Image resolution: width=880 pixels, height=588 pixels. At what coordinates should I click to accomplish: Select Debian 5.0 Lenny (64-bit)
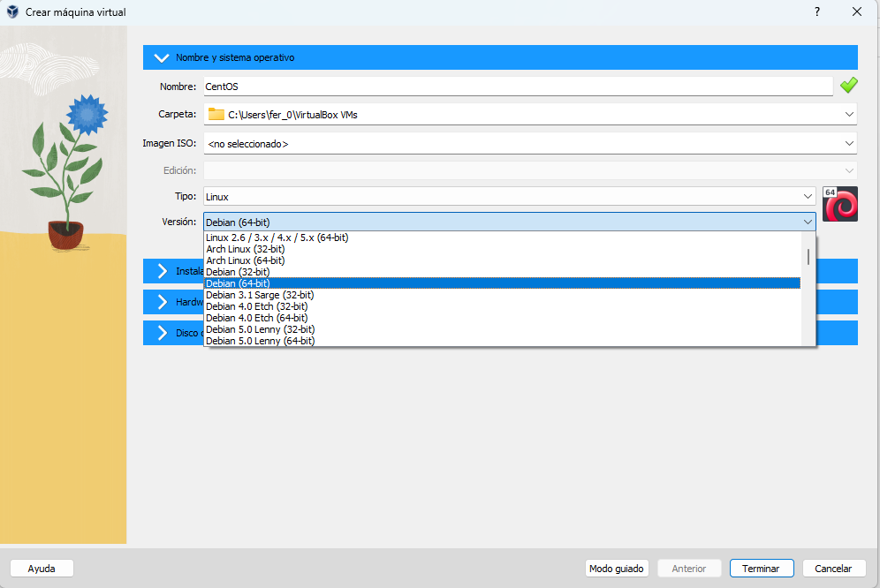pyautogui.click(x=503, y=341)
